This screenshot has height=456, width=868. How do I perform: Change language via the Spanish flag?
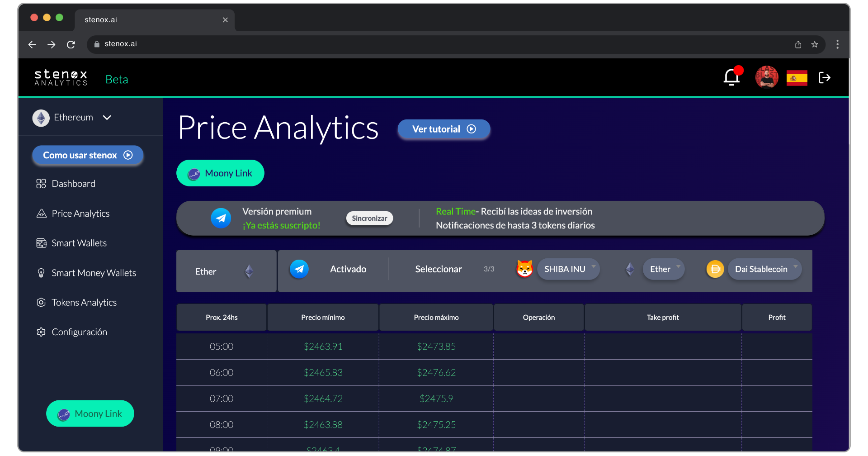click(x=797, y=77)
